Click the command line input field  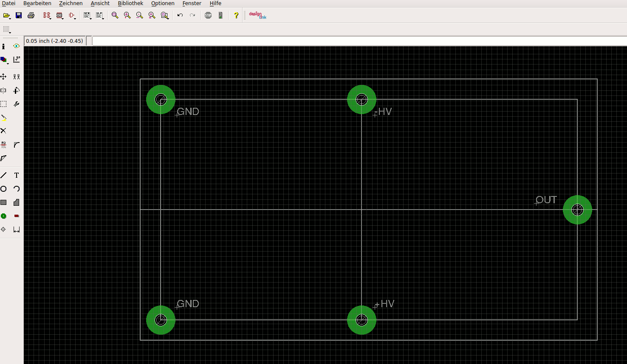359,41
